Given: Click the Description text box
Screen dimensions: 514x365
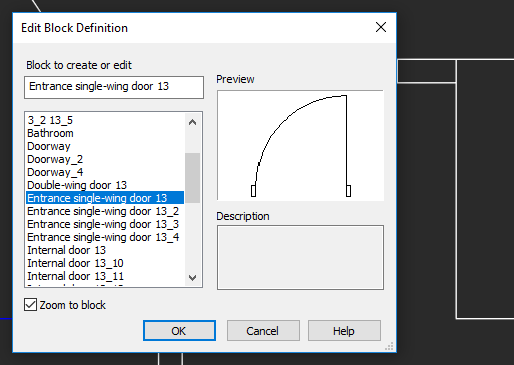Looking at the screenshot, I should [300, 257].
